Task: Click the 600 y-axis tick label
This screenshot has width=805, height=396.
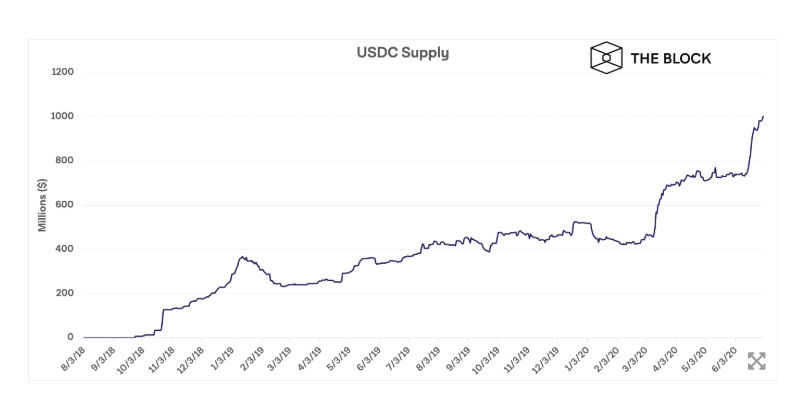Action: click(x=65, y=205)
